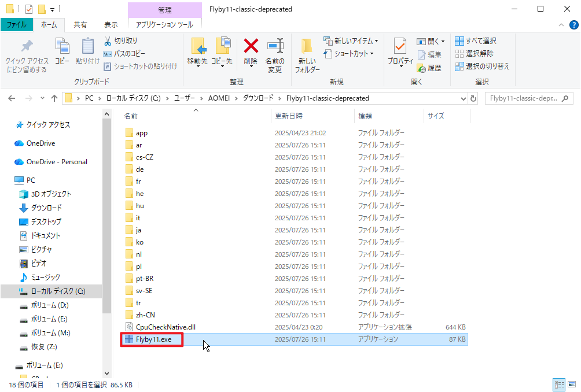This screenshot has height=392, width=581.
Task: Click the Back navigation arrow
Action: 12,98
